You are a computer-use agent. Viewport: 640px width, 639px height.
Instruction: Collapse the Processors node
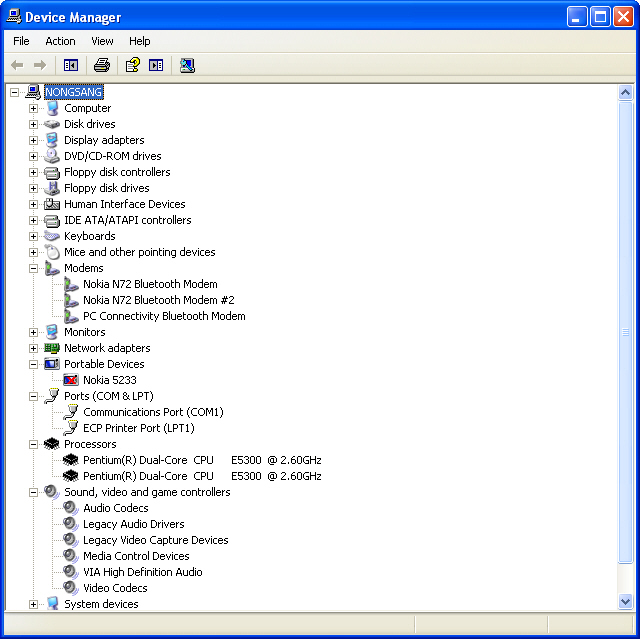[33, 444]
